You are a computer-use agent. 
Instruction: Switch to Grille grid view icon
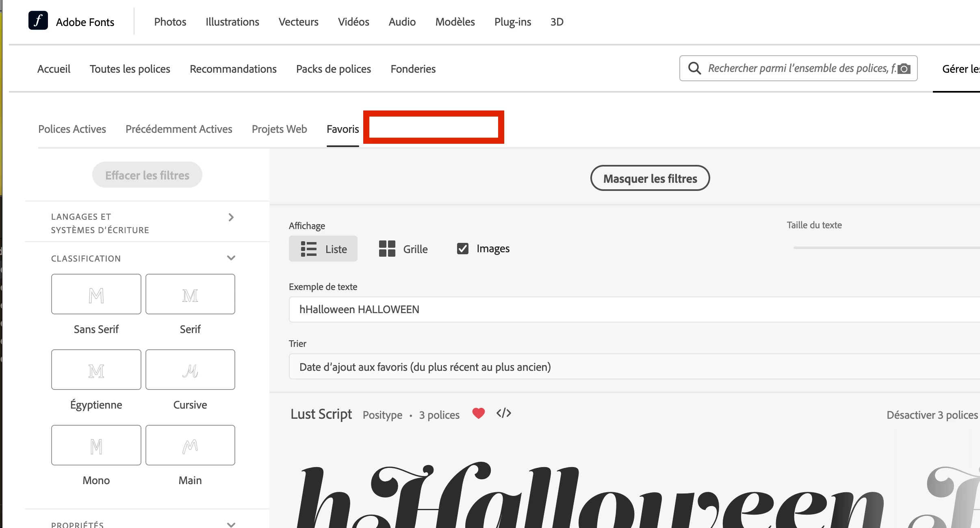pyautogui.click(x=387, y=249)
